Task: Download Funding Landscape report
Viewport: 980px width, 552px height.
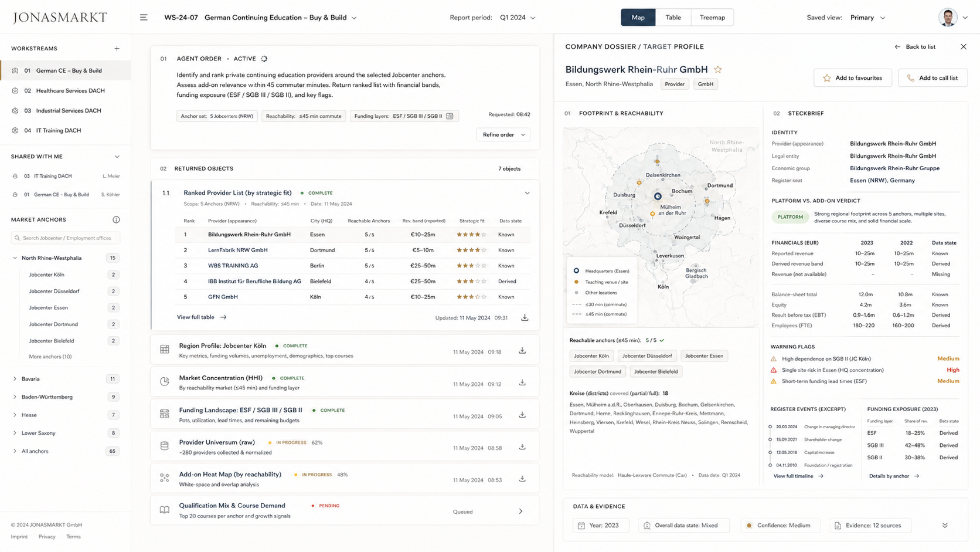Action: pyautogui.click(x=522, y=415)
